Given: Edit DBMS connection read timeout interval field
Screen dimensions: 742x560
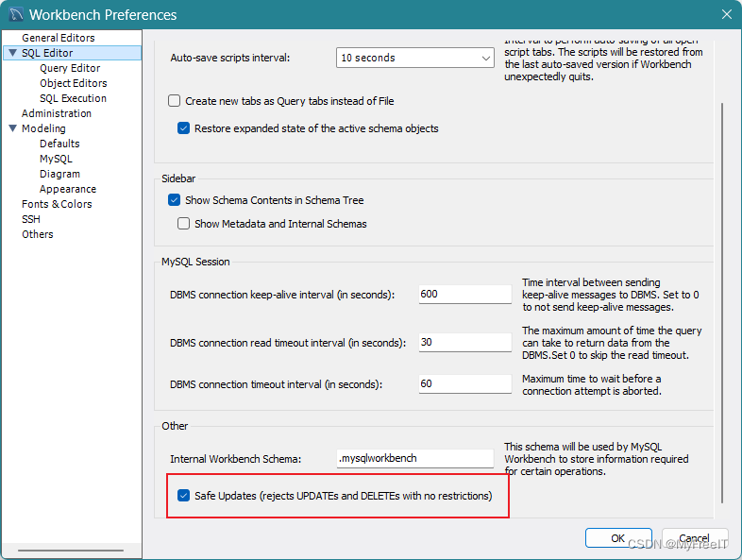Looking at the screenshot, I should [464, 342].
